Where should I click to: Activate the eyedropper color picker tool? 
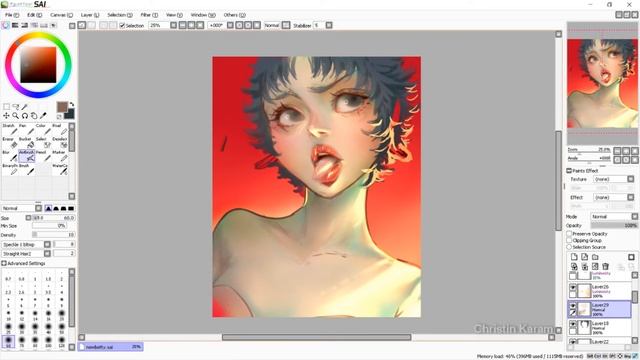pyautogui.click(x=43, y=116)
